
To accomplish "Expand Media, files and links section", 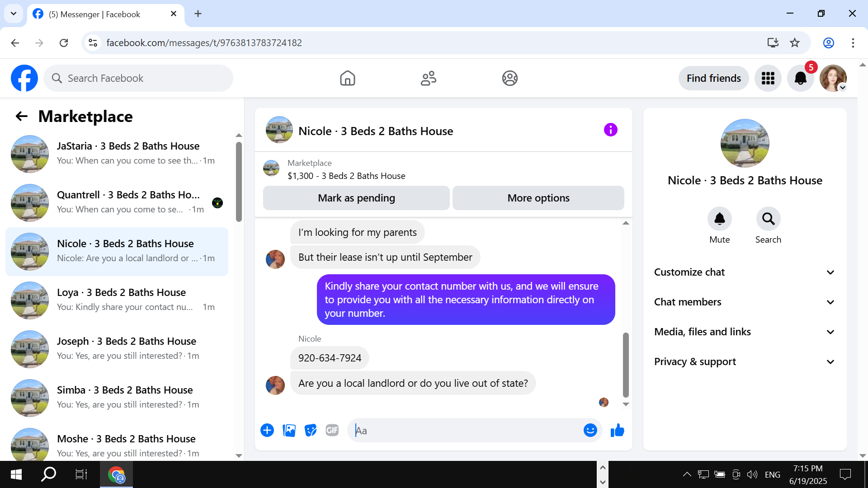I will tap(745, 332).
